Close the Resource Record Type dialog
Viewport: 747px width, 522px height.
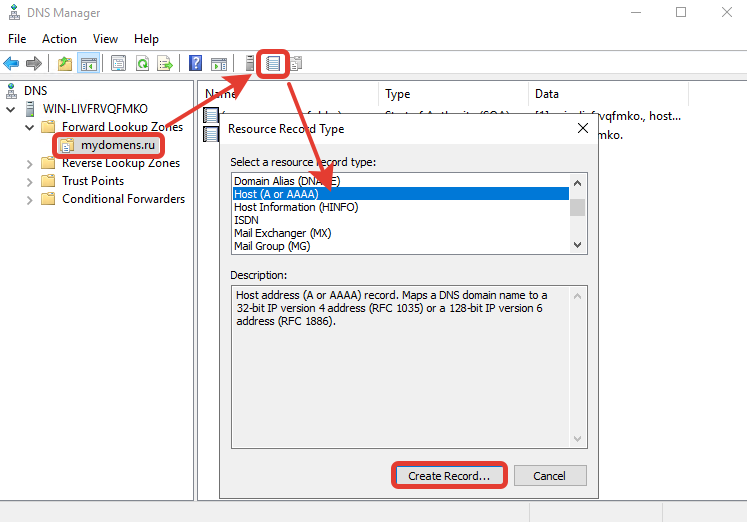(583, 128)
